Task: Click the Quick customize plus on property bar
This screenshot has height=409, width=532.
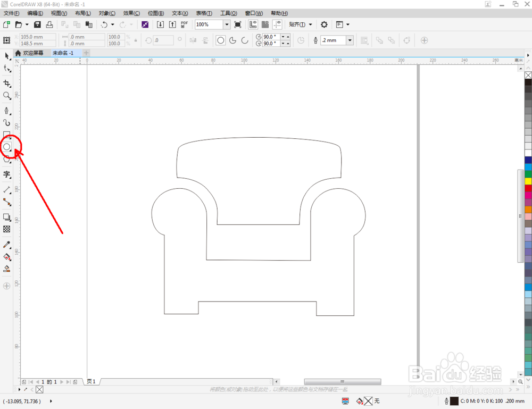Action: (x=424, y=40)
